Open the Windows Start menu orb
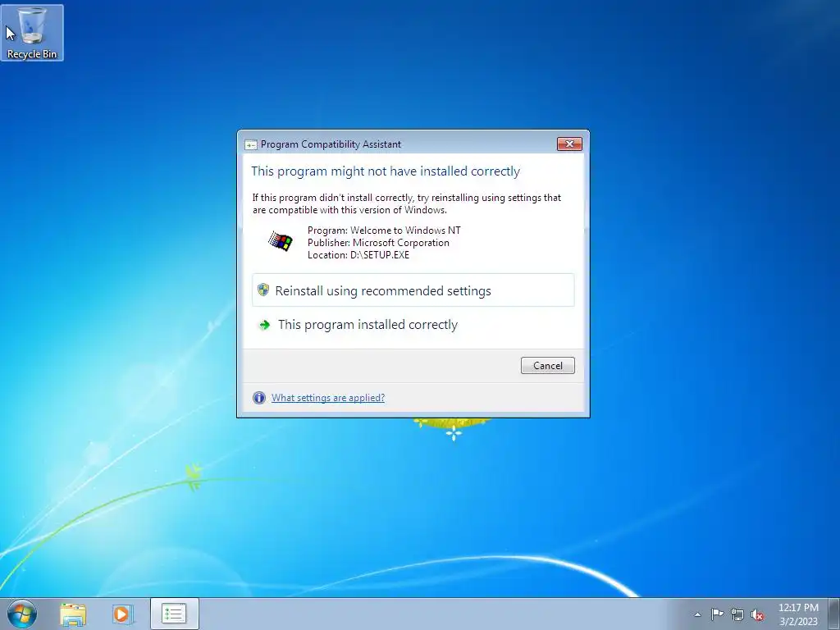This screenshot has width=840, height=630. click(22, 614)
